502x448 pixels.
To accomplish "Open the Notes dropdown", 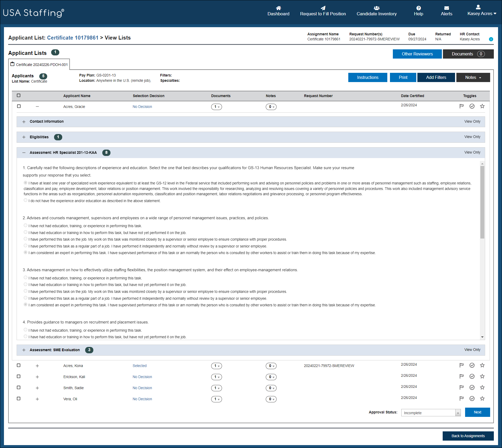I will pyautogui.click(x=473, y=77).
